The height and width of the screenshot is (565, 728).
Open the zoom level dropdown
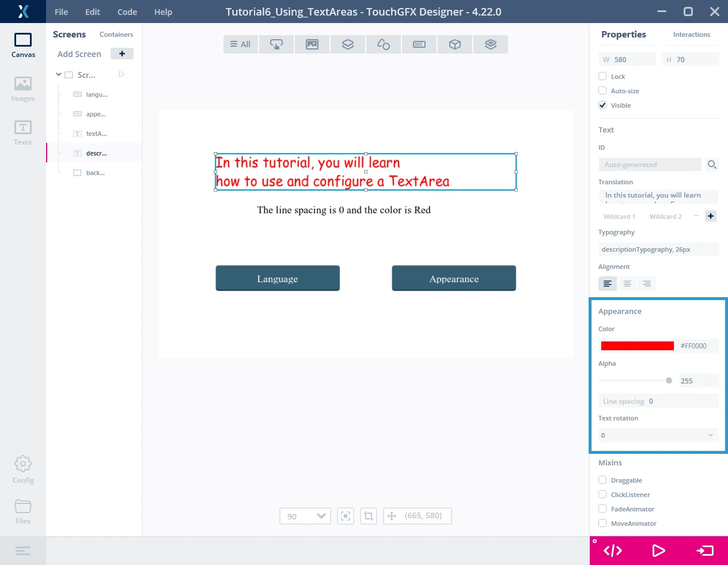[305, 516]
